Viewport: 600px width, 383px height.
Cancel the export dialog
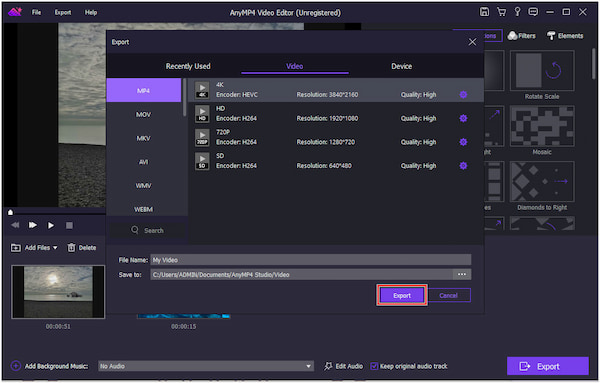449,295
